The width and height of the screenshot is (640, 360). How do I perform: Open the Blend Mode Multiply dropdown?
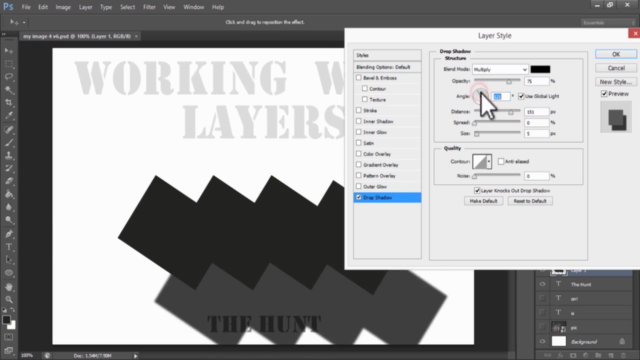[x=500, y=69]
